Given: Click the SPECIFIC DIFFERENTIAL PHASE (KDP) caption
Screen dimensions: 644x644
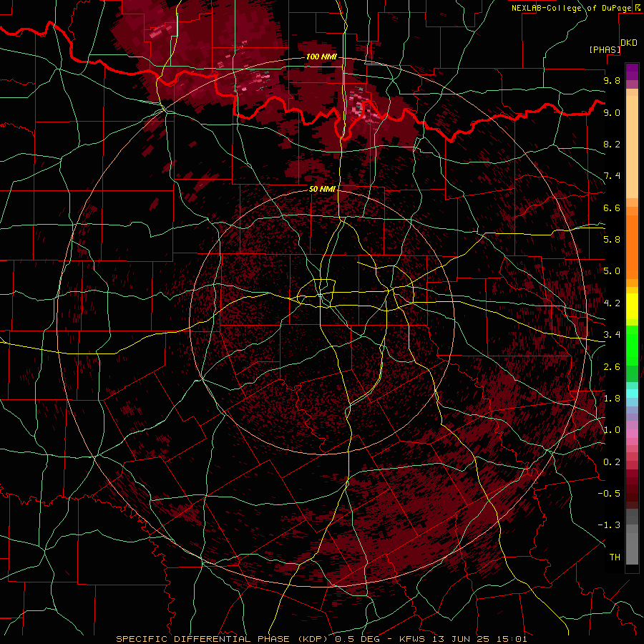Looking at the screenshot, I should pos(223,639).
